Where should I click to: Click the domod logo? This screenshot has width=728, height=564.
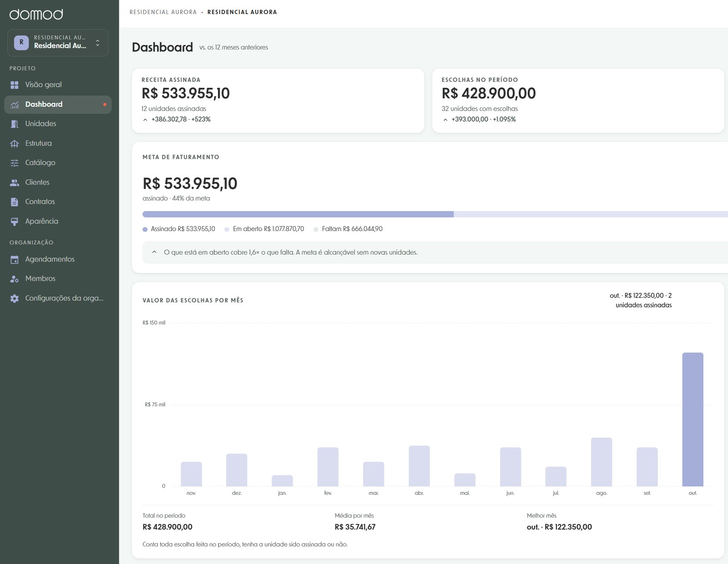click(x=36, y=15)
